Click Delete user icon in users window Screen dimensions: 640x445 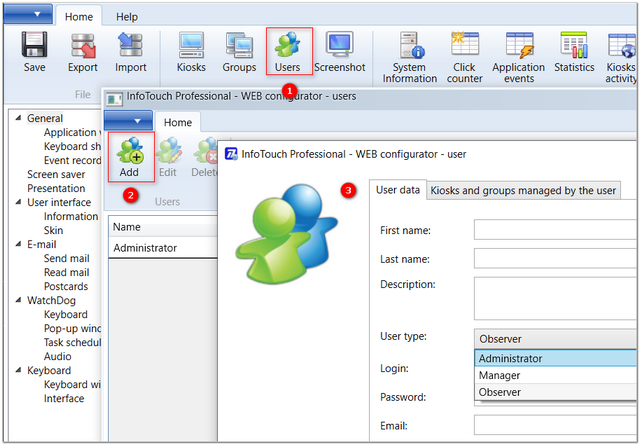pos(205,150)
